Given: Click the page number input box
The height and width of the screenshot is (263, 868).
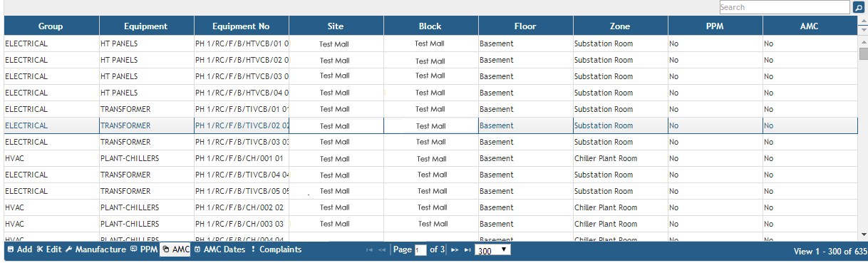Looking at the screenshot, I should (420, 250).
